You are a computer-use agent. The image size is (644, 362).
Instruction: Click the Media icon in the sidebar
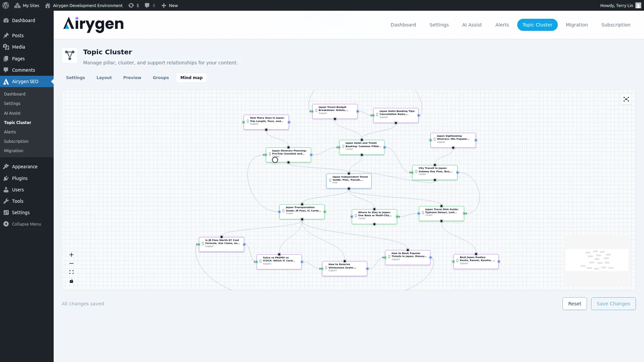point(6,47)
